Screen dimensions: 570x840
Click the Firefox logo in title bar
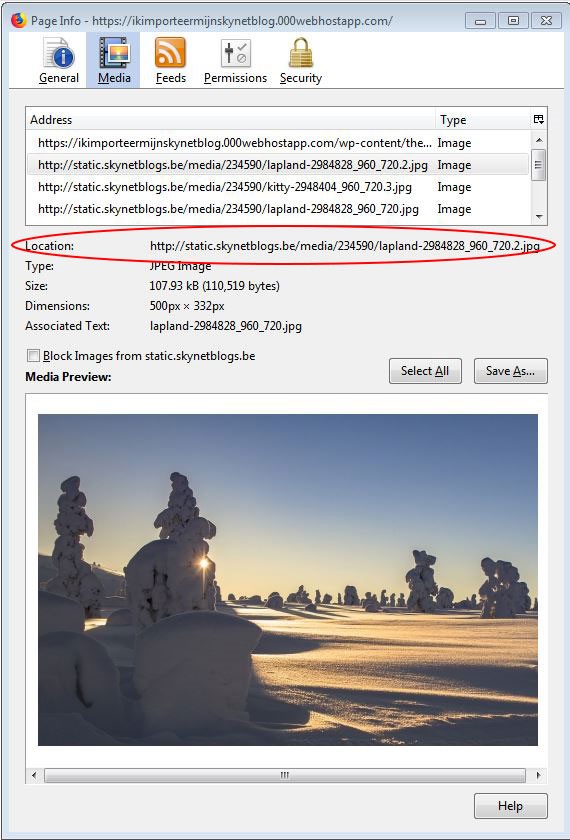[18, 21]
